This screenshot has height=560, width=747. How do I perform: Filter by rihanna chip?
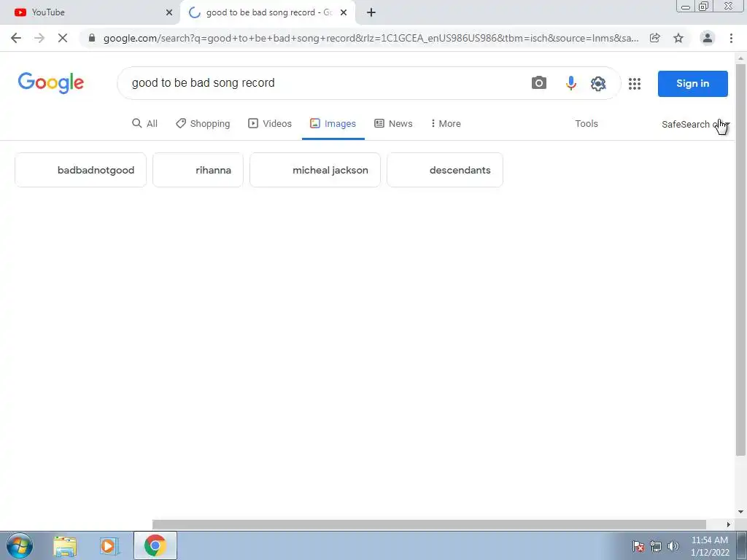coord(198,170)
